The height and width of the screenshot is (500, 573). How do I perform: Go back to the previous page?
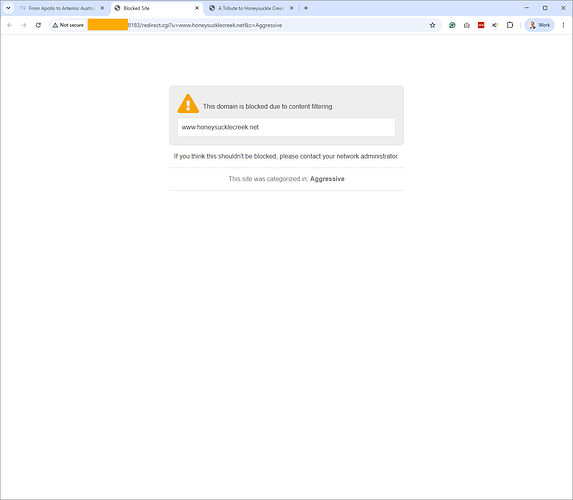(x=10, y=25)
